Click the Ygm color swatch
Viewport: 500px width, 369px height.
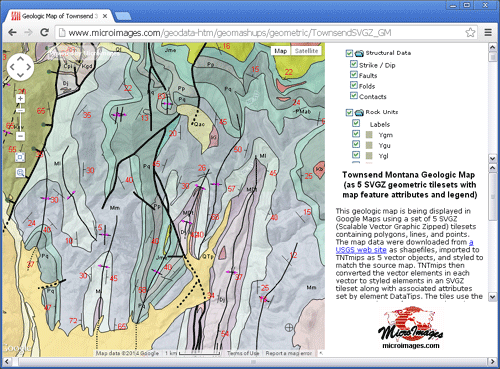coord(369,135)
